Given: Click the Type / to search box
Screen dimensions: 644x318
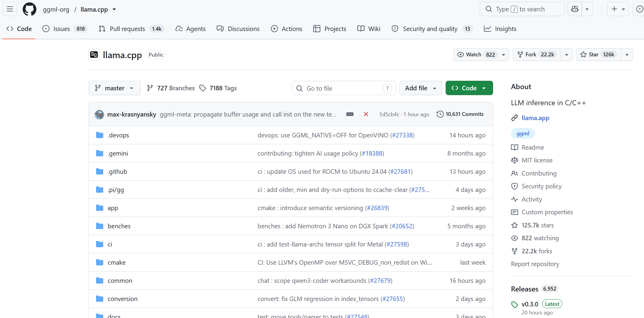Looking at the screenshot, I should [522, 9].
